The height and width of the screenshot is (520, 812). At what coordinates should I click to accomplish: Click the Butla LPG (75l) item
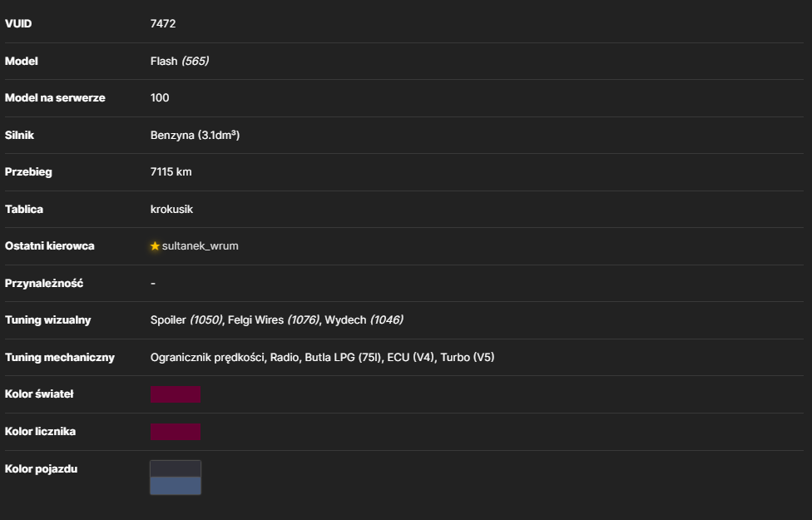point(343,358)
